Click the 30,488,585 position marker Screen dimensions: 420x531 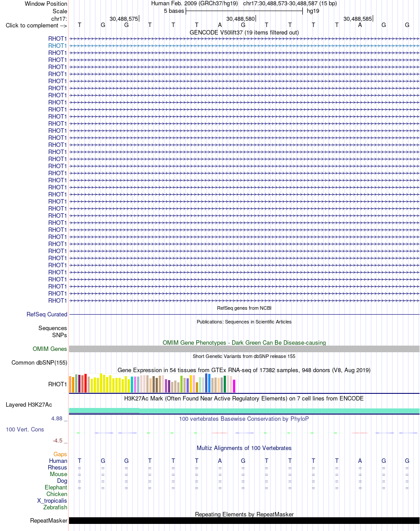tap(358, 19)
